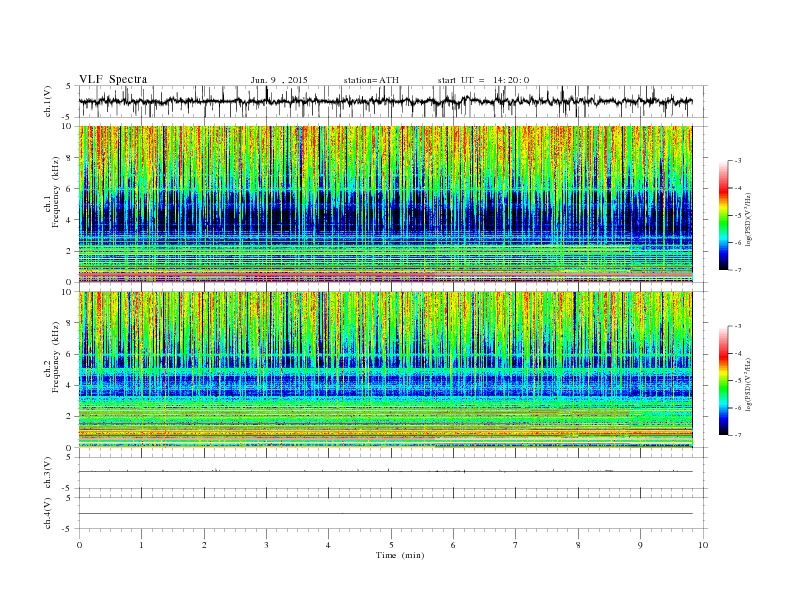
Task: Click the ch.3 voltage trace panel
Action: click(x=393, y=473)
